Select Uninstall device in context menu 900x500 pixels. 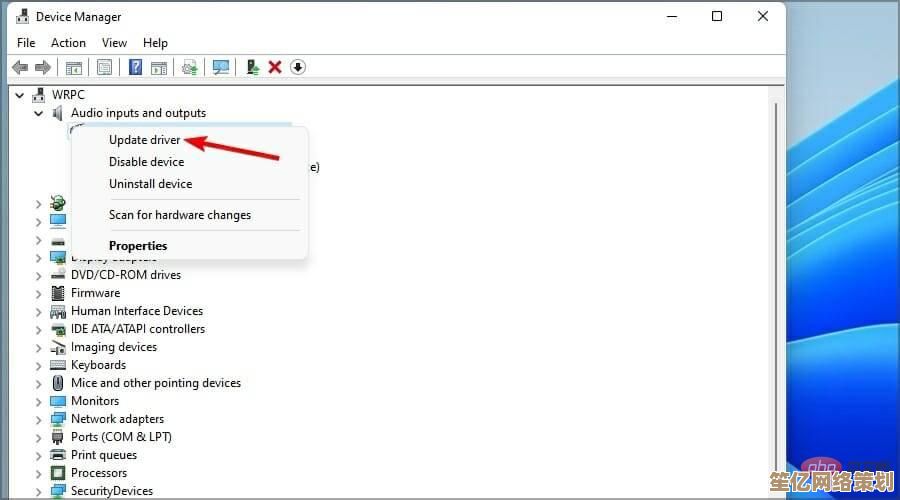click(x=150, y=184)
